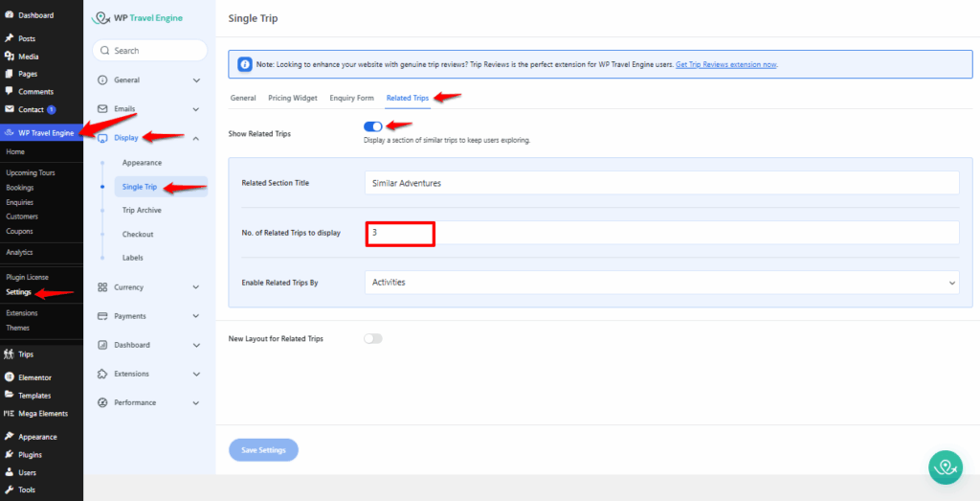Click the Emails envelope icon
Screen dimensions: 980x501
pyautogui.click(x=102, y=109)
